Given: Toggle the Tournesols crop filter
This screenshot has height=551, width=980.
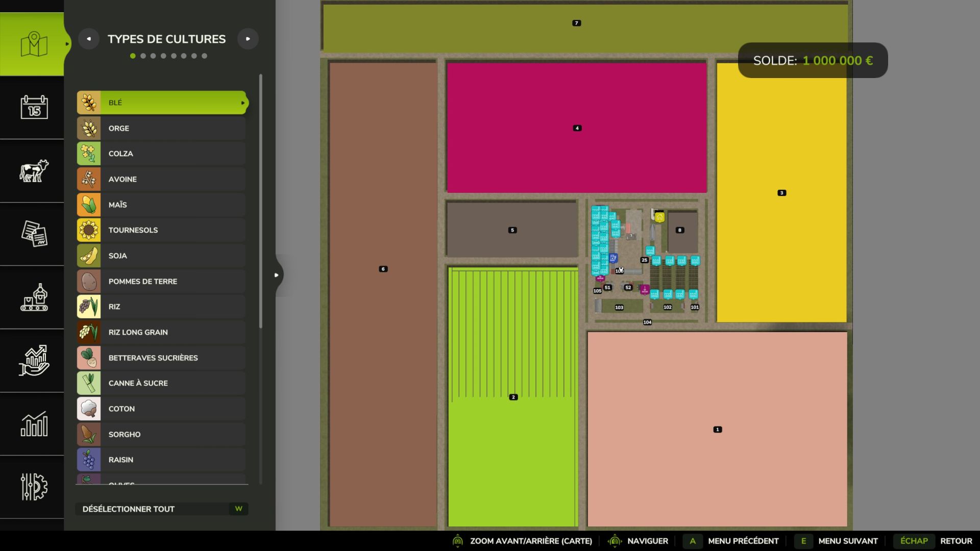Looking at the screenshot, I should (161, 230).
